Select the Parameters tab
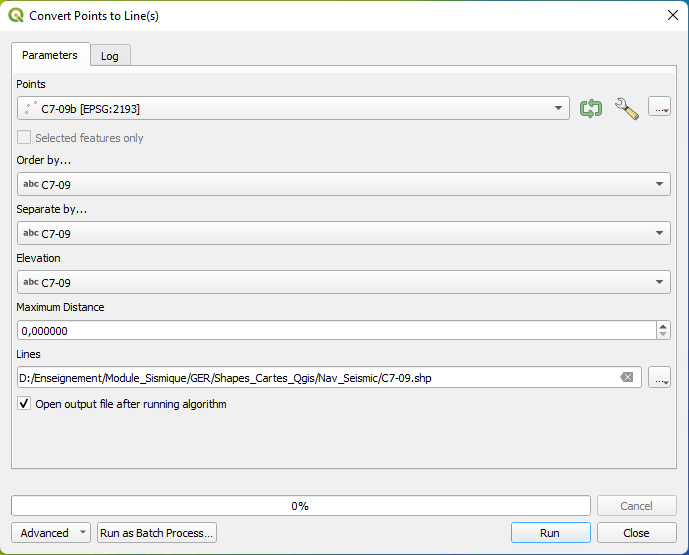689x555 pixels. (50, 55)
